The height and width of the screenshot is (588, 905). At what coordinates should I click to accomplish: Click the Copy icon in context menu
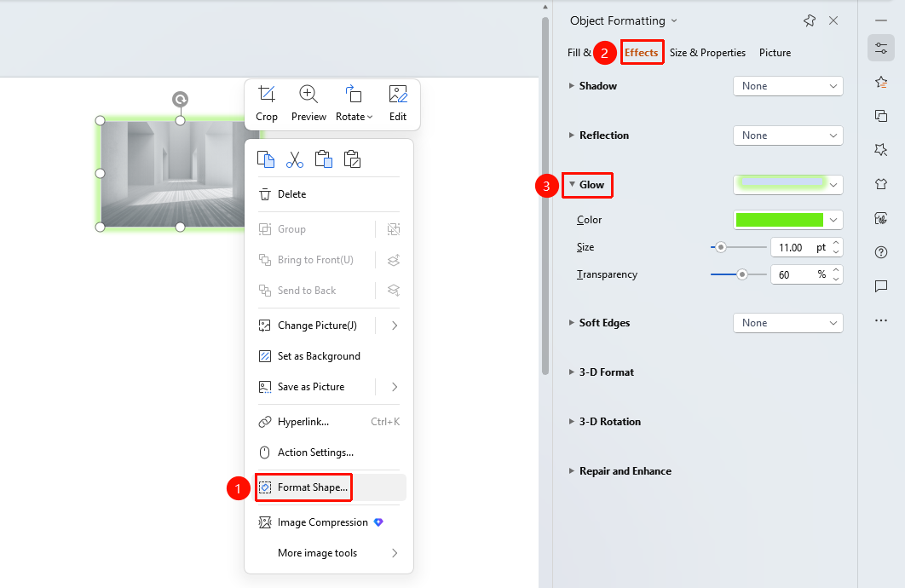point(266,159)
